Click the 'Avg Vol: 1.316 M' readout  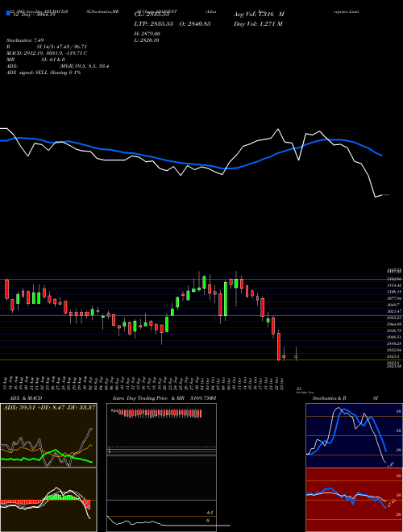(x=259, y=15)
